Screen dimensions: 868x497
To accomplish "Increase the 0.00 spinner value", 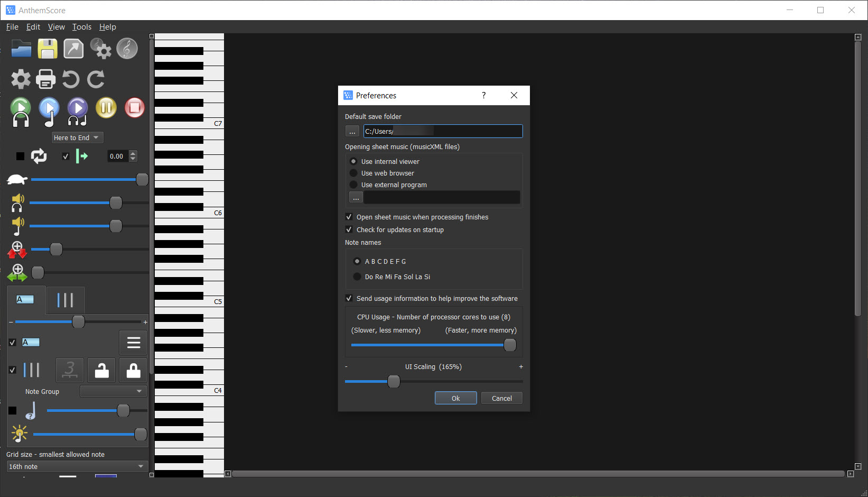I will (133, 153).
